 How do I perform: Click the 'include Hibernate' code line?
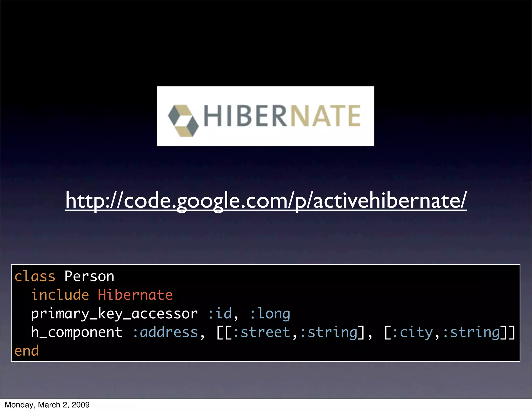tap(102, 295)
